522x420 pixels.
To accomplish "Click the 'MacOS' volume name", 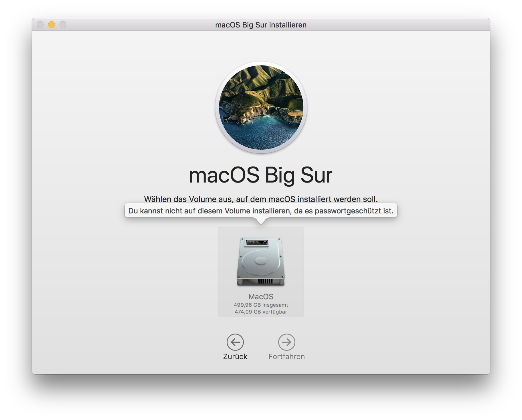I will [261, 296].
